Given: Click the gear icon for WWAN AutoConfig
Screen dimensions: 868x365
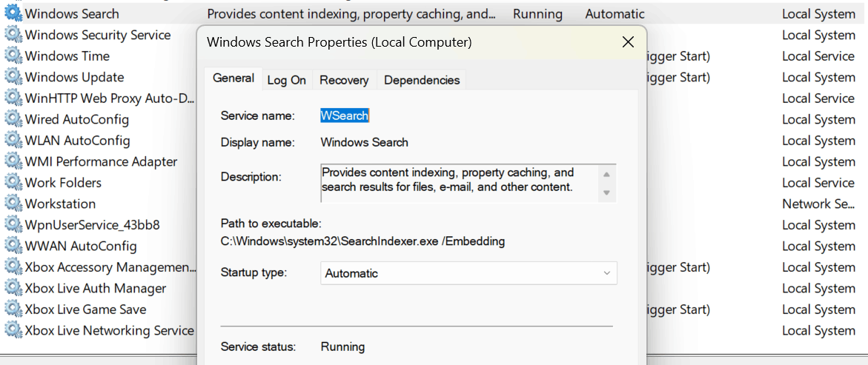Looking at the screenshot, I should (13, 246).
